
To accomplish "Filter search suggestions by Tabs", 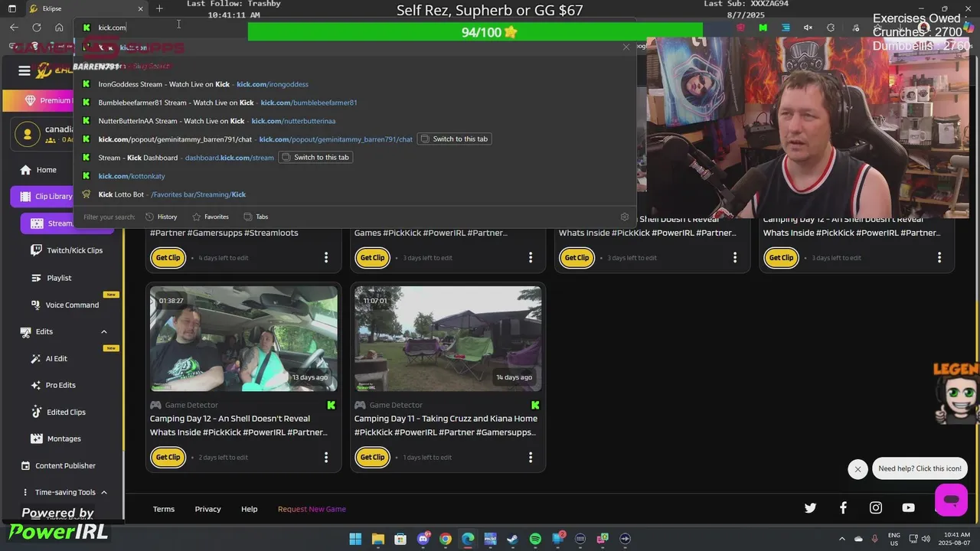I will click(256, 217).
